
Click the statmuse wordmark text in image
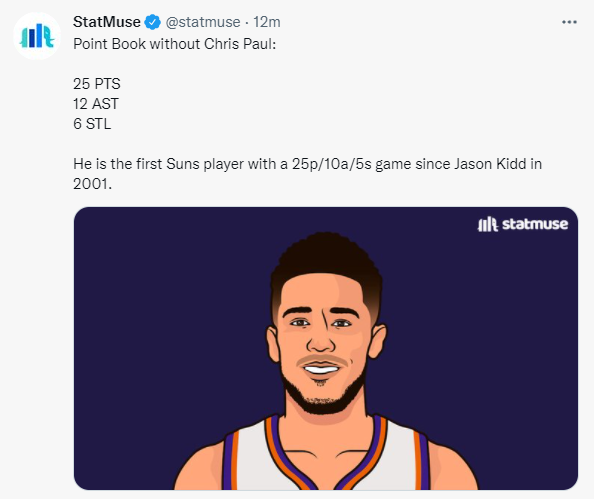tap(535, 224)
